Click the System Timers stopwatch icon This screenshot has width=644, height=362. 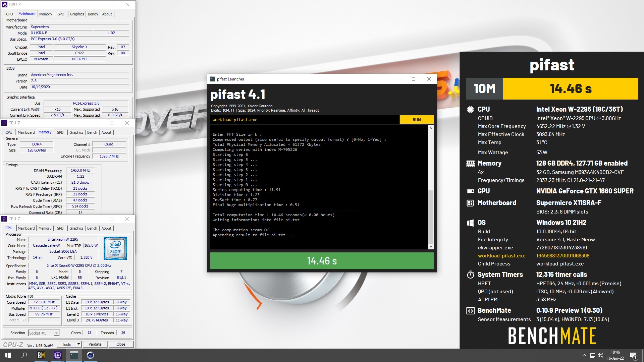click(x=470, y=275)
